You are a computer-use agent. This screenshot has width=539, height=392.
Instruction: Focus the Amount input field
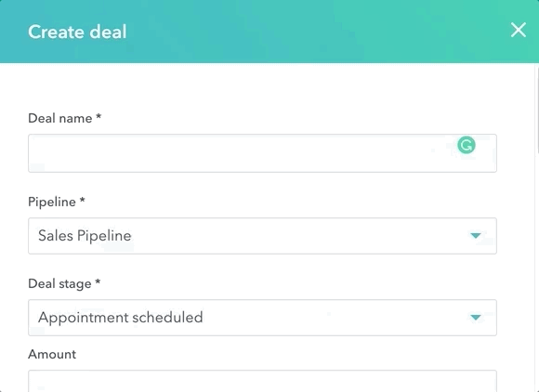click(x=262, y=381)
